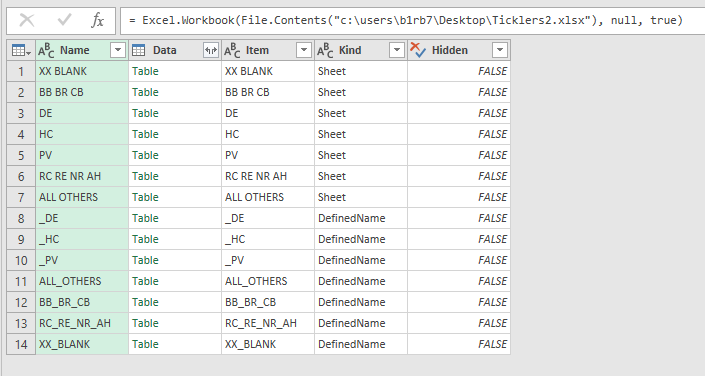Select the ALL_OTHERS cell in Name column

tap(82, 282)
